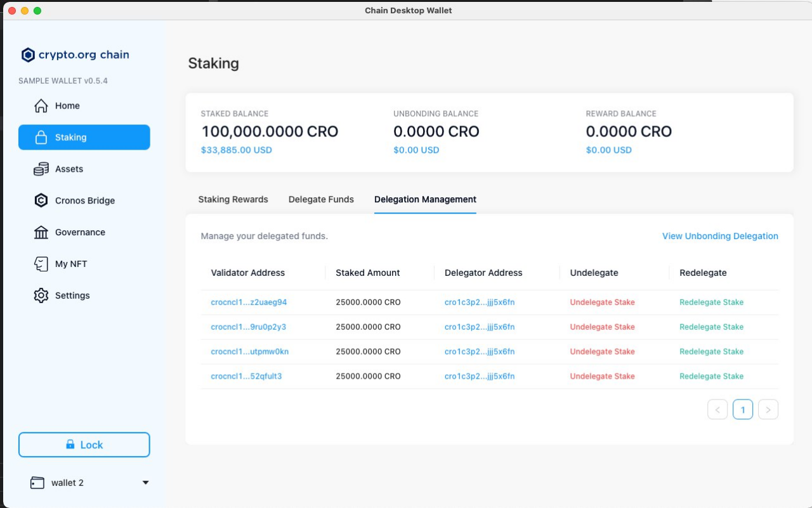Open validator address crocncl1...9ru0p2y3
This screenshot has width=812, height=508.
coord(249,327)
